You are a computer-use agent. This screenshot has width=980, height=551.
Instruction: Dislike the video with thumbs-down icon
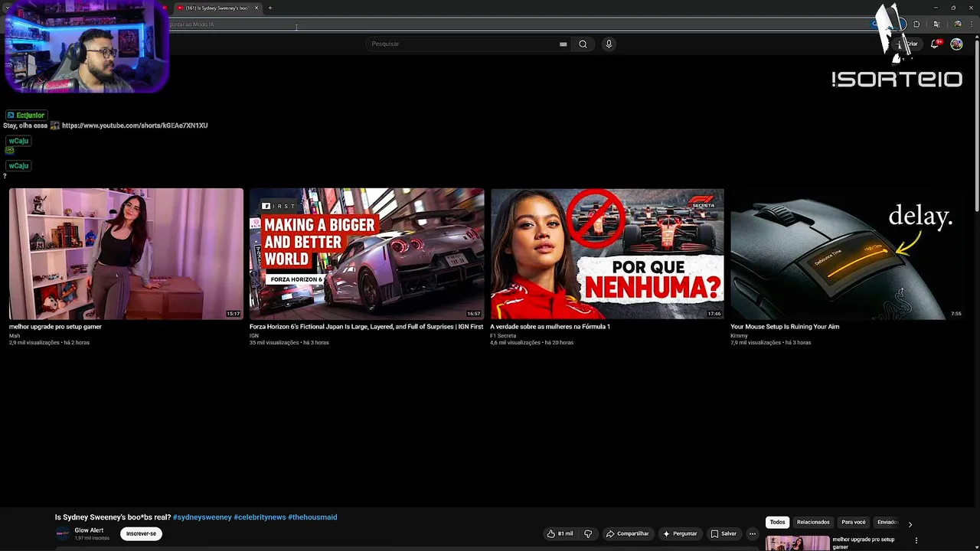[x=588, y=533]
